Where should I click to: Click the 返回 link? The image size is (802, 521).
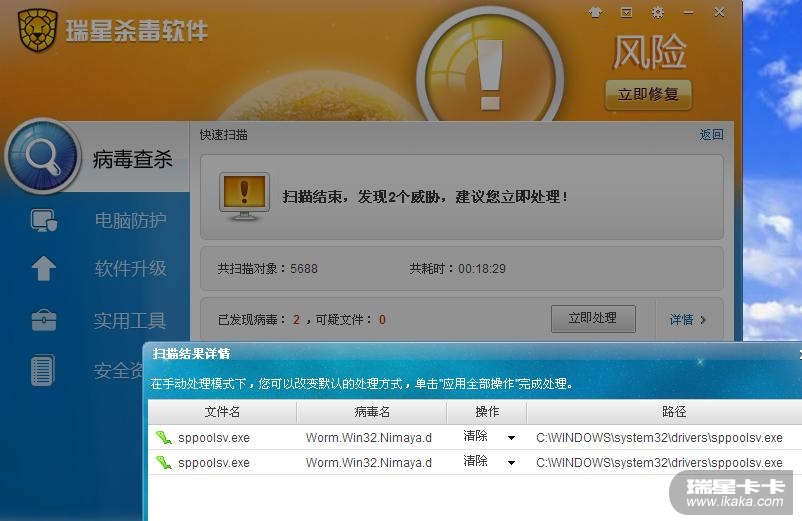(711, 134)
